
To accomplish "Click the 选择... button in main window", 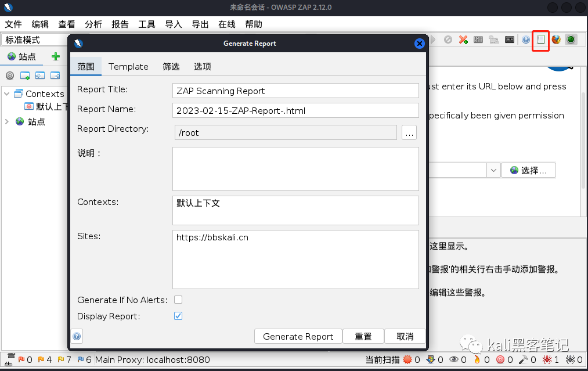I will 528,170.
